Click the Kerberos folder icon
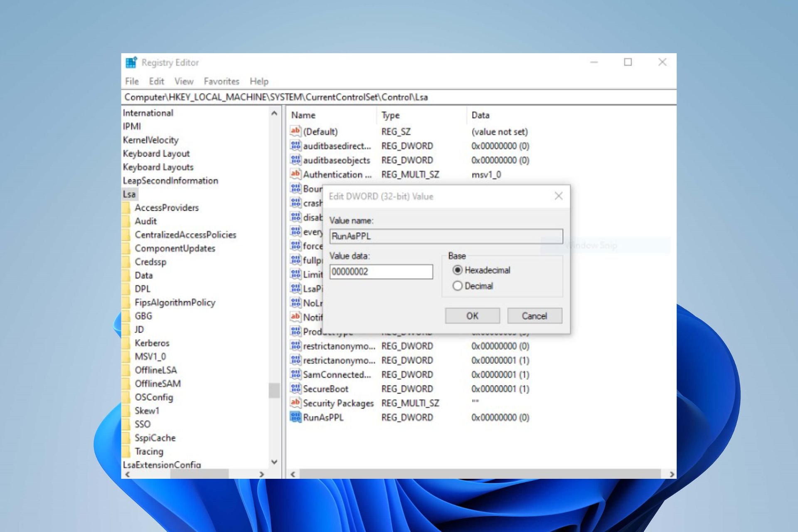Screen dimensions: 798x532 click(x=126, y=343)
